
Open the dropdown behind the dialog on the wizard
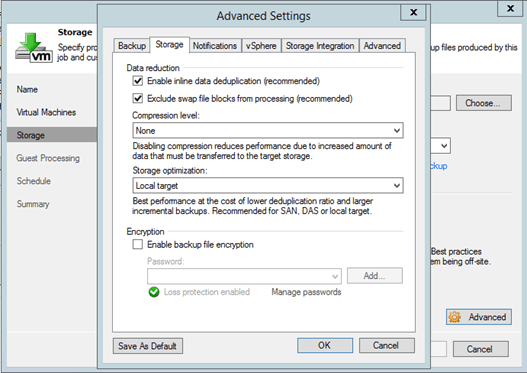pos(444,146)
